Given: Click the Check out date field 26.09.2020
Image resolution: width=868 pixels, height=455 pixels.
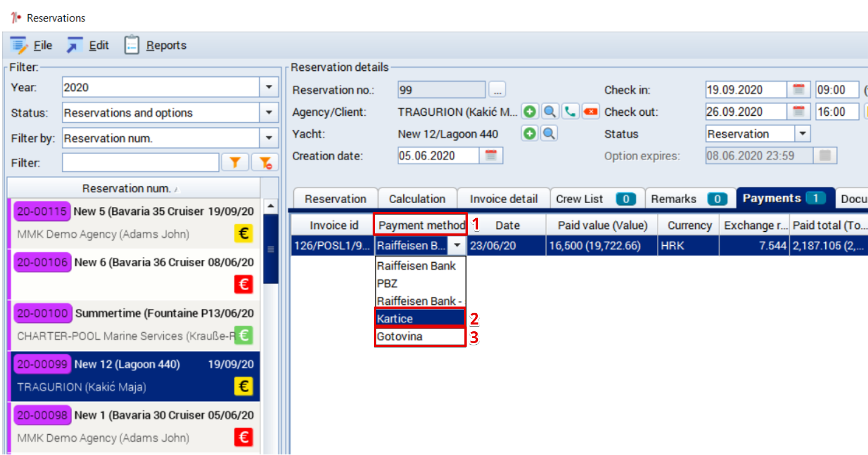Looking at the screenshot, I should tap(746, 111).
